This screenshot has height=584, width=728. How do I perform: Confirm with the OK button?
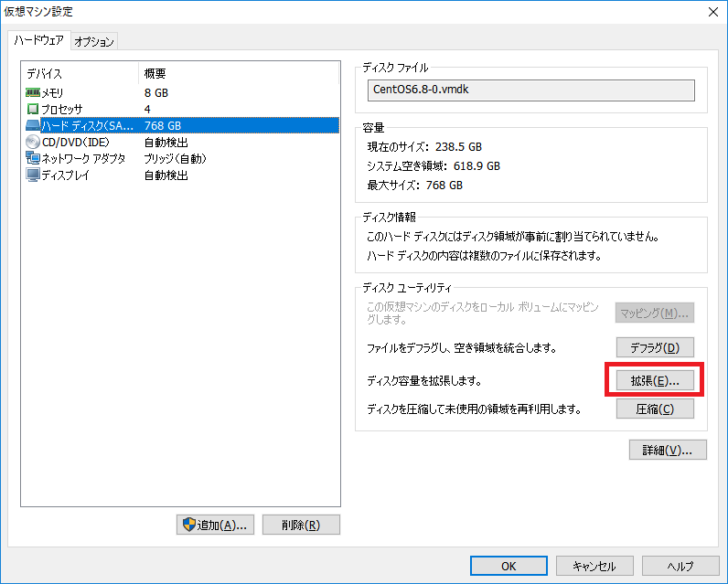pyautogui.click(x=509, y=566)
